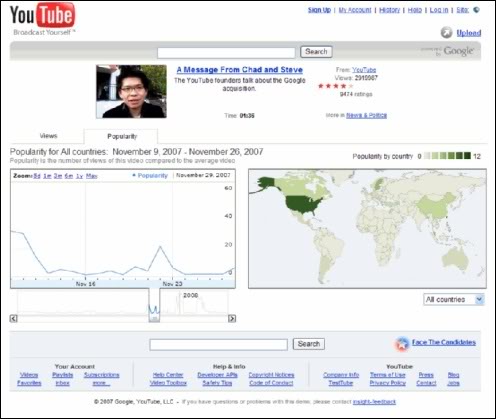Click the top search input field
Viewport: 496px width, 419px height.
226,52
